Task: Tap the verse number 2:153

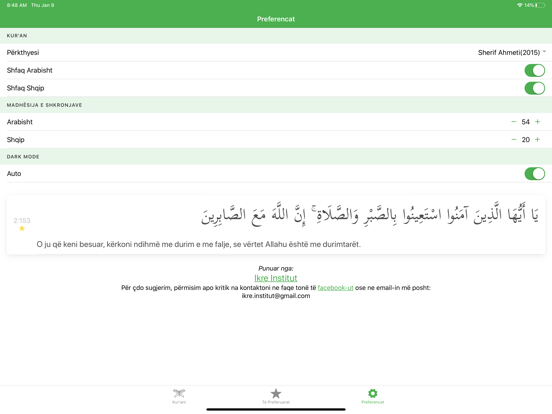Action: pyautogui.click(x=22, y=221)
